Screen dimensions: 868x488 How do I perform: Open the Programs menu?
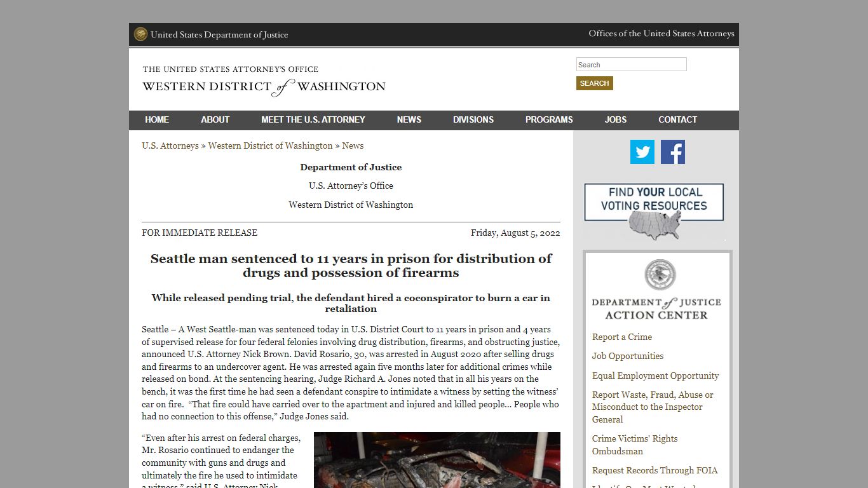click(549, 119)
